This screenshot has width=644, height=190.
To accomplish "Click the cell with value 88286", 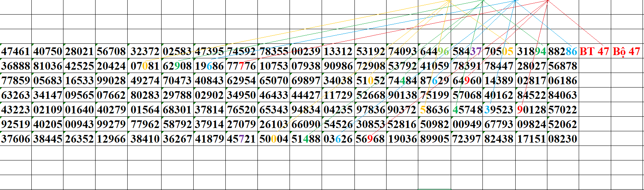I will 563,51.
